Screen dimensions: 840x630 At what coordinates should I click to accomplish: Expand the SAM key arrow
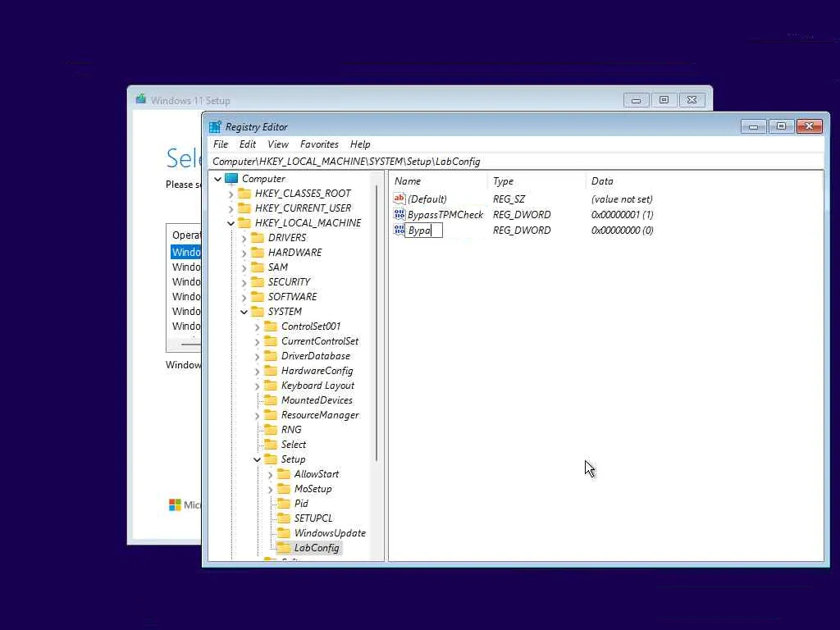244,267
